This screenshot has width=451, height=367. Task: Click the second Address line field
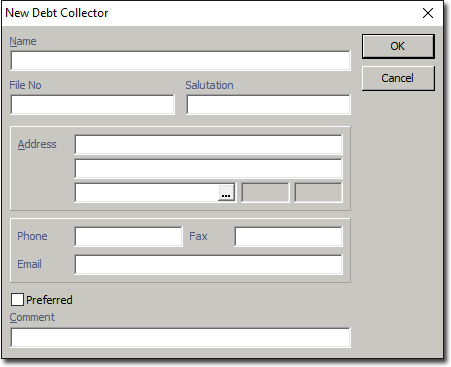point(208,169)
